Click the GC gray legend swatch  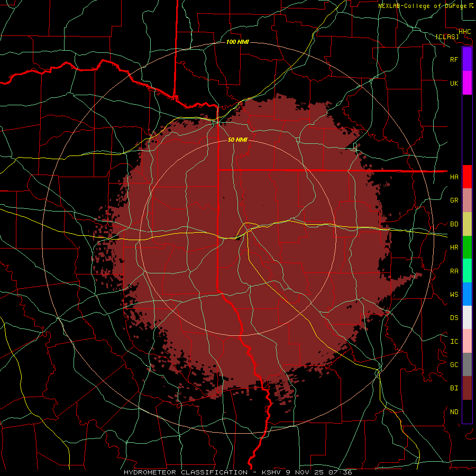click(467, 364)
